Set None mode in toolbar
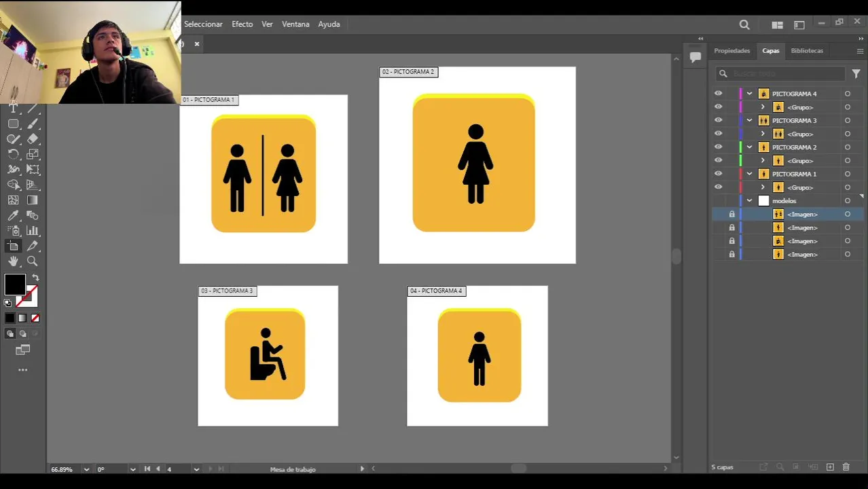 35,318
